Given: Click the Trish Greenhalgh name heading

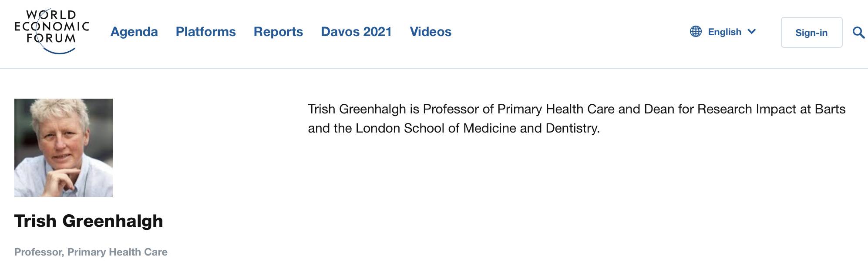Looking at the screenshot, I should pos(88,221).
